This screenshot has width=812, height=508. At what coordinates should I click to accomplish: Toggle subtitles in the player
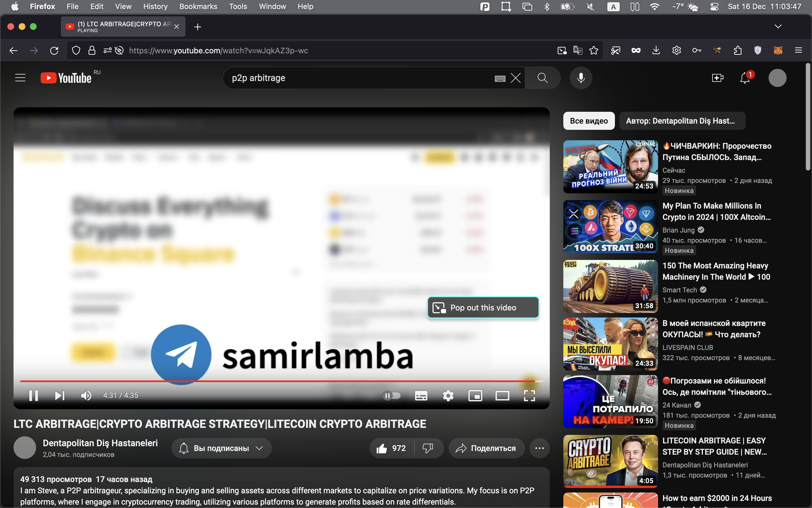[x=421, y=395]
